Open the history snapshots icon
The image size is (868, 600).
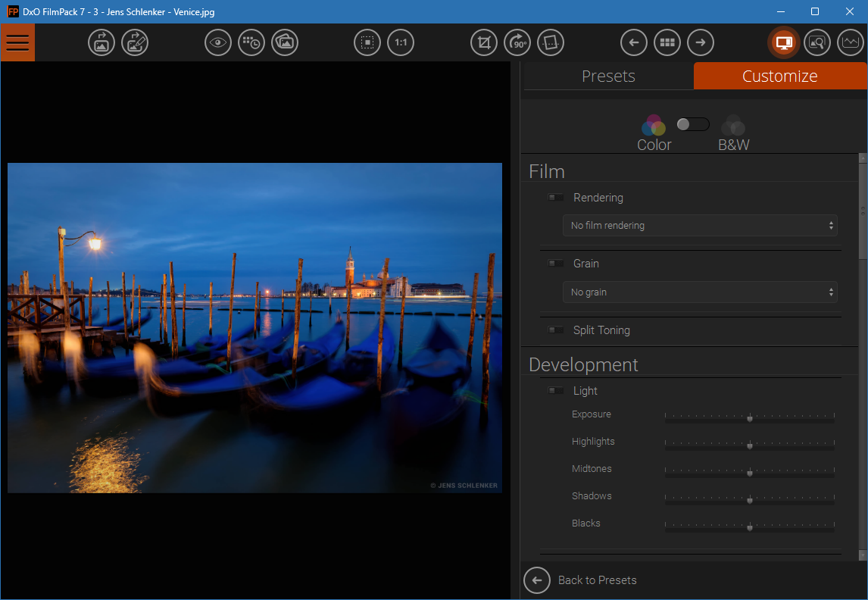[251, 42]
